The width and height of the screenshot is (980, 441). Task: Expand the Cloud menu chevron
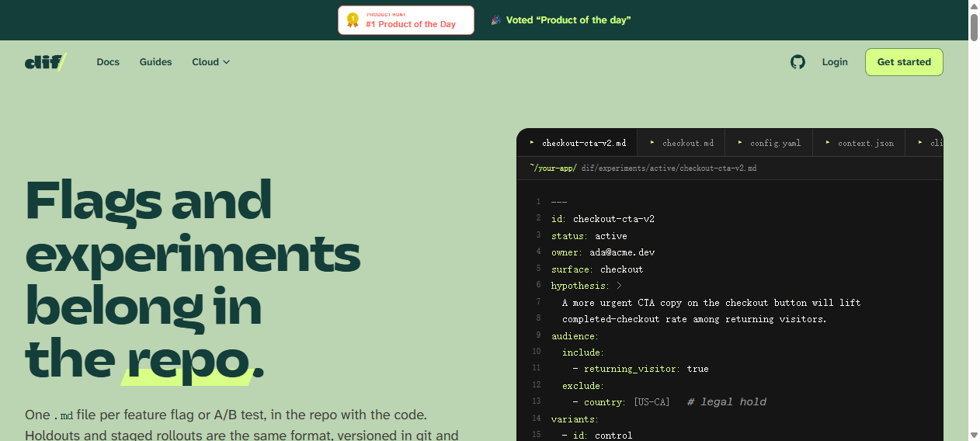[x=226, y=62]
